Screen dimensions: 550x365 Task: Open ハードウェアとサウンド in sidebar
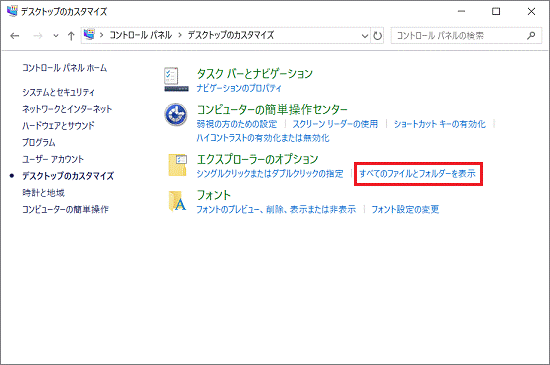point(58,126)
